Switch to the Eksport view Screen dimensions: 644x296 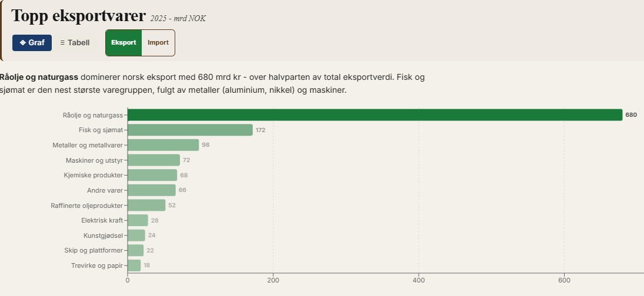pyautogui.click(x=124, y=43)
